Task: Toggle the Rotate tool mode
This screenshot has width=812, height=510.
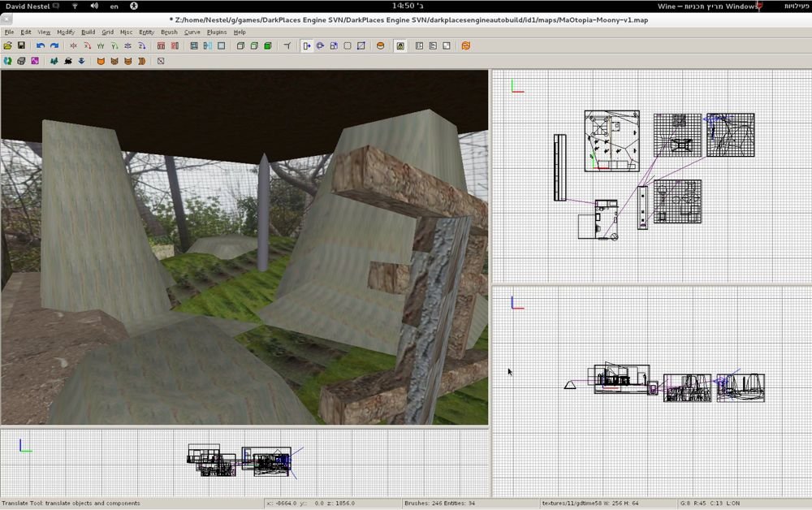Action: pos(320,45)
